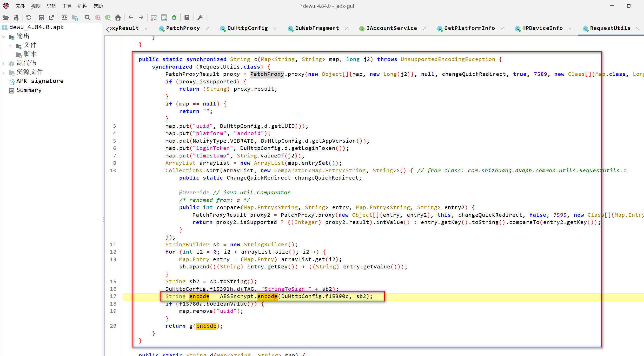Open the 导航 menu
This screenshot has height=356, width=644.
coord(51,6)
